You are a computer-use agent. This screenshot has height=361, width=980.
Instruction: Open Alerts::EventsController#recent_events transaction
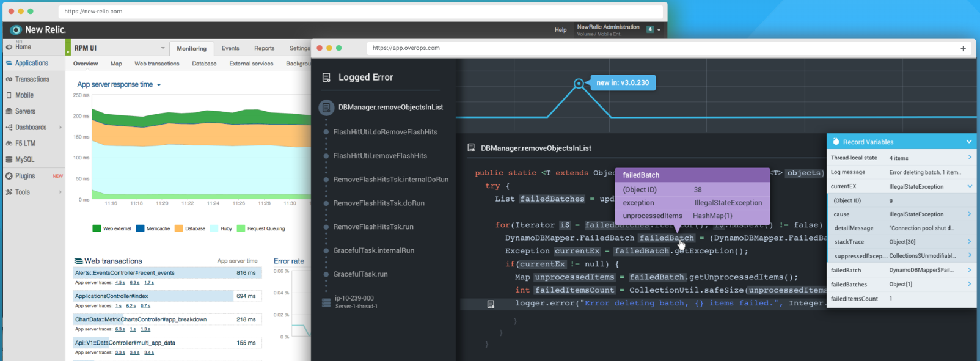coord(167,273)
